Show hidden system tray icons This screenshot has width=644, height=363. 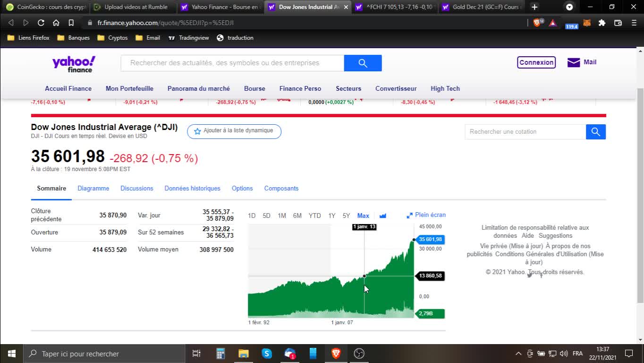tap(518, 354)
